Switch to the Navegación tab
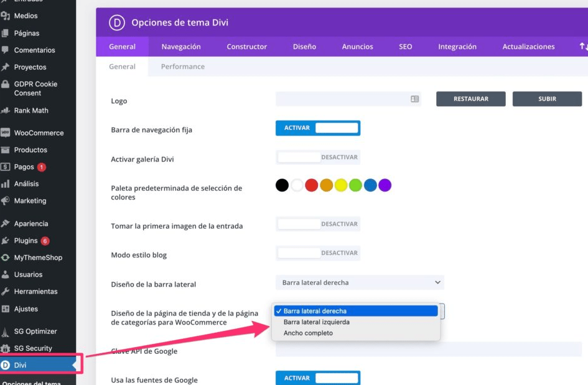The image size is (588, 385). coord(181,47)
